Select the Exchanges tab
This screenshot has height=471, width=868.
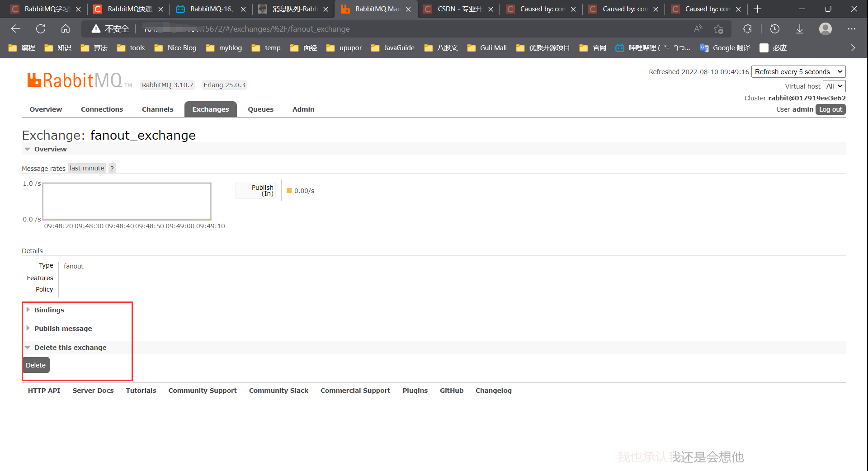point(211,109)
